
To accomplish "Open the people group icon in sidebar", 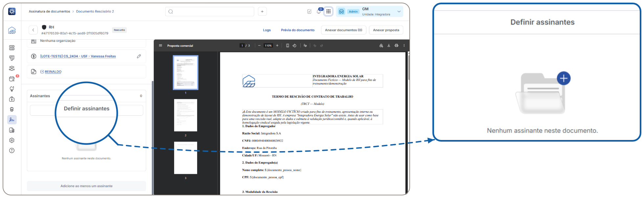I will coord(12,68).
